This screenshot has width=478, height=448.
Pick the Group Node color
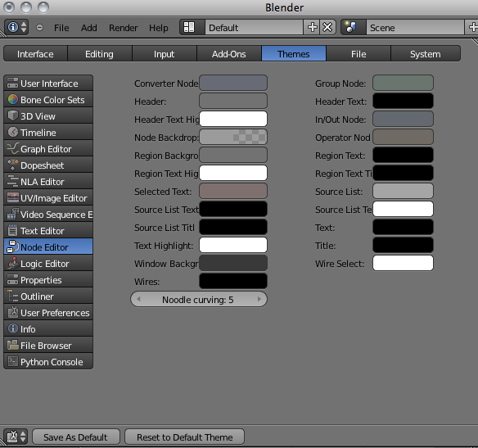[403, 83]
